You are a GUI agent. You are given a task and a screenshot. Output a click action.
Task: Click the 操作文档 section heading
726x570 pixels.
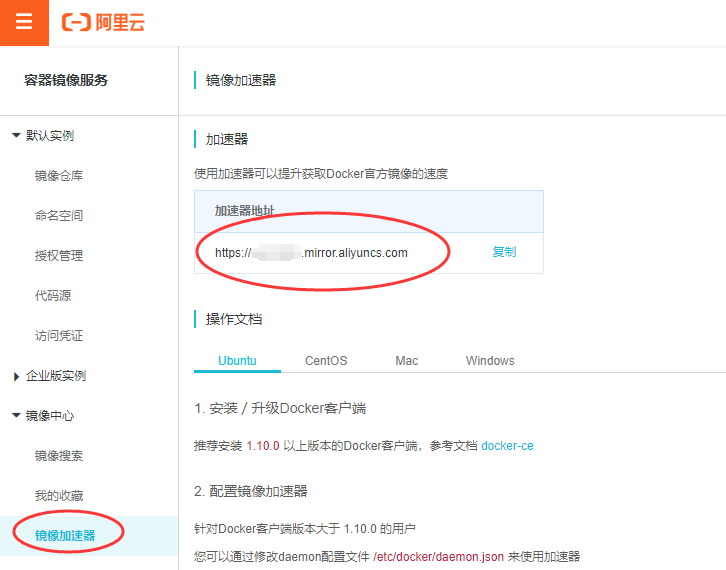tap(234, 319)
